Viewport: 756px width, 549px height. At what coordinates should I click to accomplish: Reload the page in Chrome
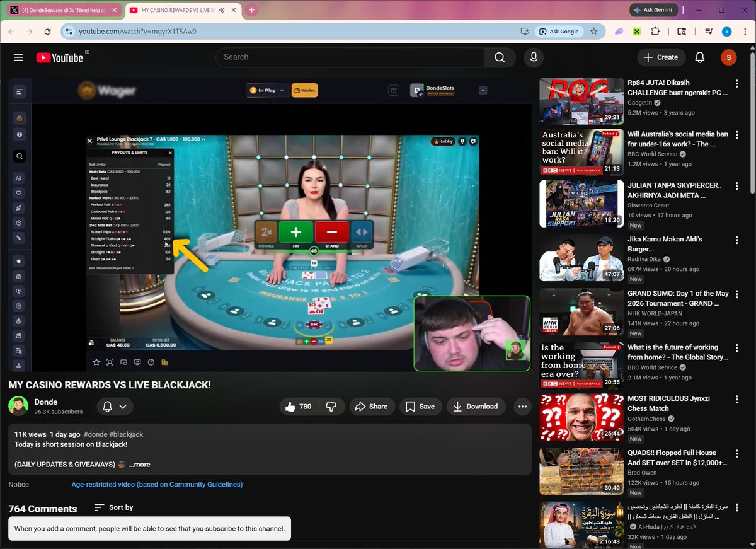coord(48,32)
